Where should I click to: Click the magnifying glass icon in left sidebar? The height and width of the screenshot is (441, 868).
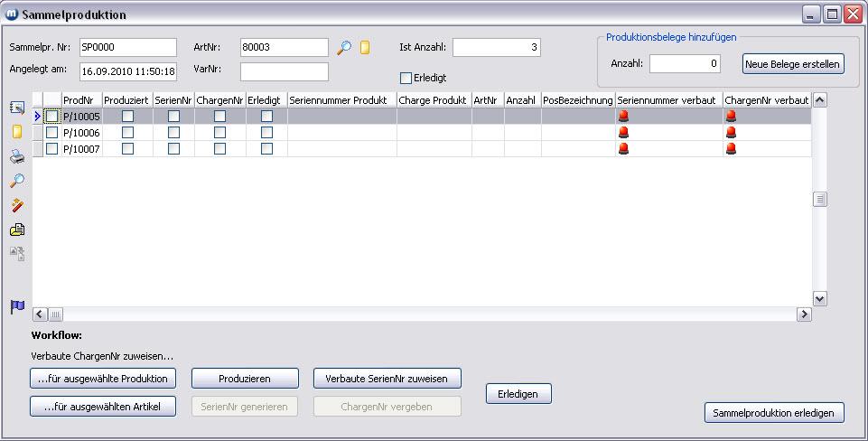click(x=17, y=181)
